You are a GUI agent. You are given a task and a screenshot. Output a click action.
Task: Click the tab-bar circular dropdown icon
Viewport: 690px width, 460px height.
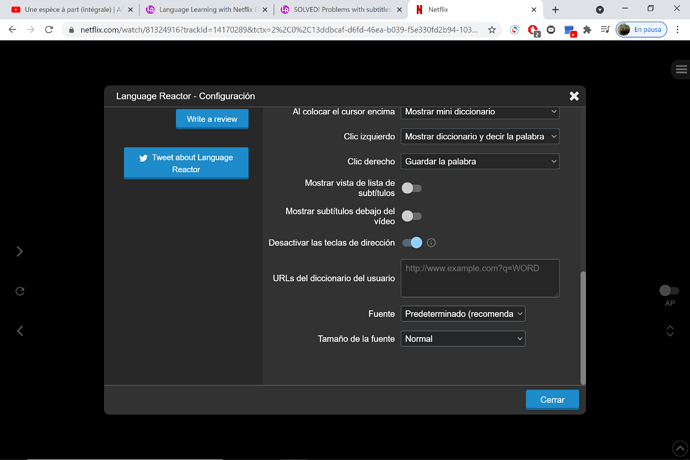[x=600, y=9]
